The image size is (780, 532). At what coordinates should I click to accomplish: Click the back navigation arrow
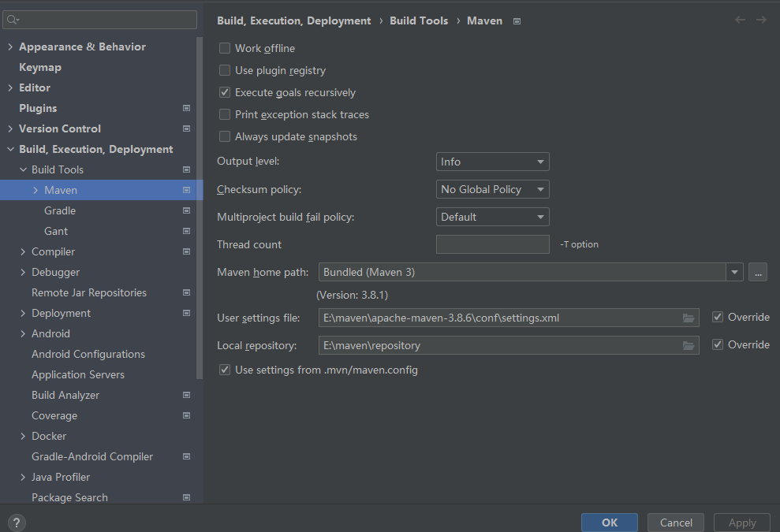[740, 20]
